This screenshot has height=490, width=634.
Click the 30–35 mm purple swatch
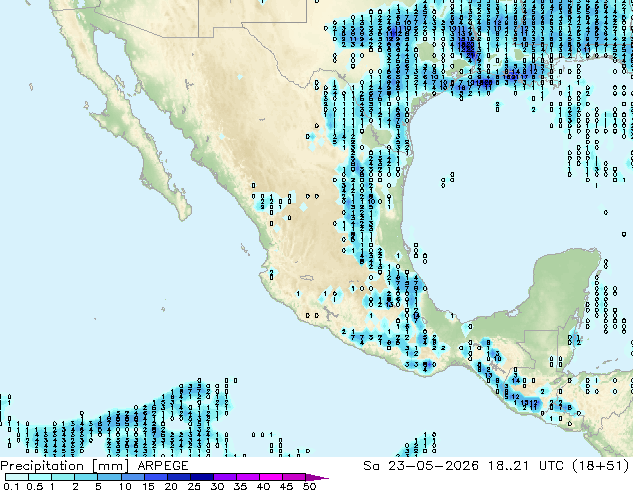[x=224, y=477]
